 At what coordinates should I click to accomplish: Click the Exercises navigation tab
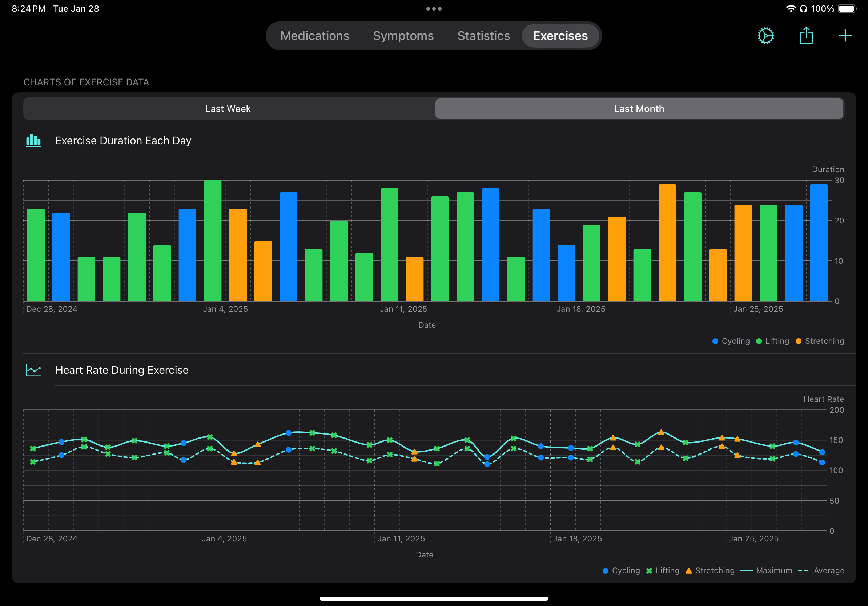(560, 36)
